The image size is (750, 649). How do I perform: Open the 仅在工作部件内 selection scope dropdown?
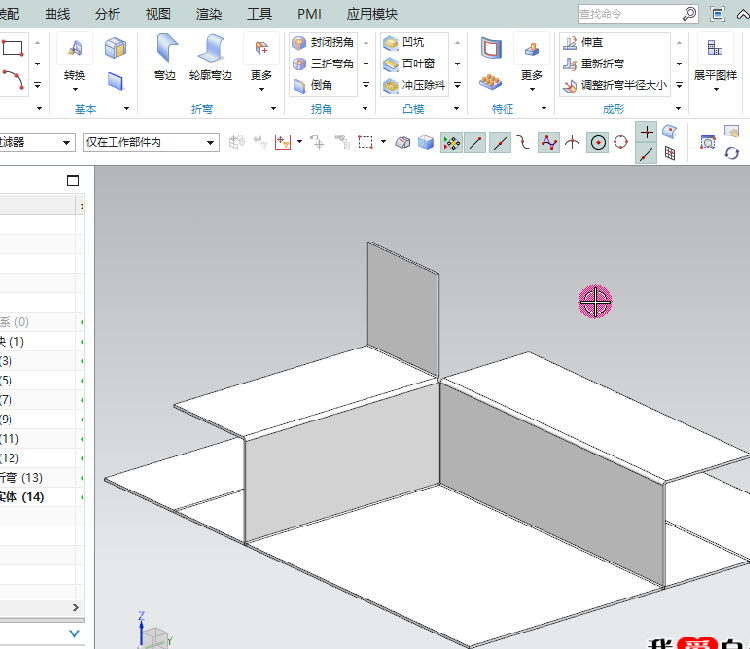tap(150, 143)
